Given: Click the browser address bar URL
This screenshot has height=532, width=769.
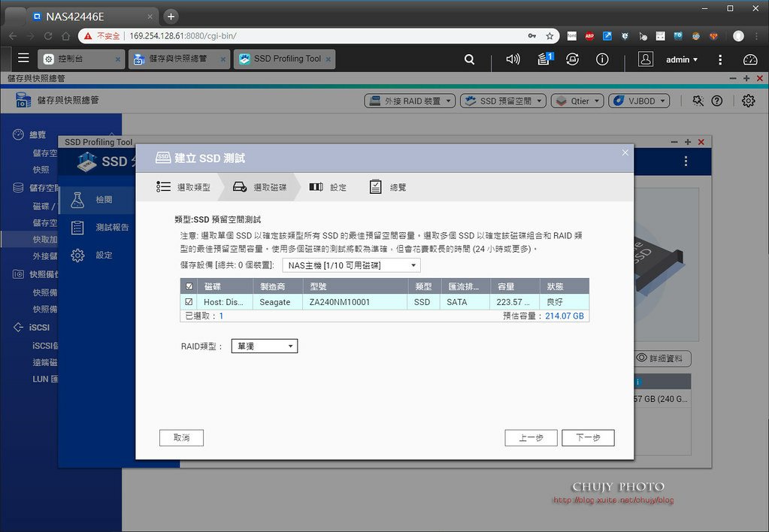Looking at the screenshot, I should coord(183,36).
